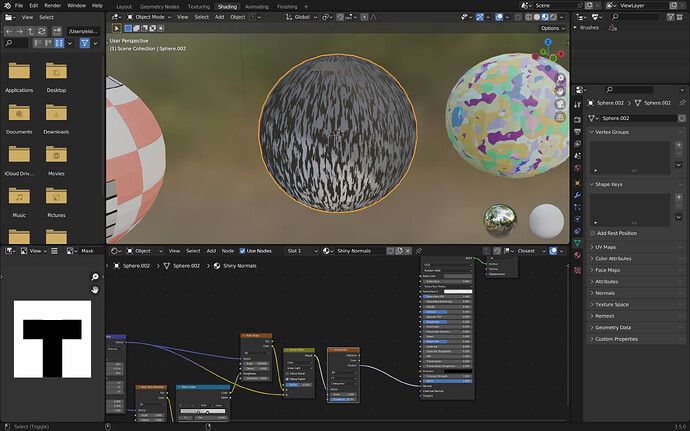Refresh the file browser listing
Image resolution: width=690 pixels, height=431 pixels.
(x=42, y=31)
